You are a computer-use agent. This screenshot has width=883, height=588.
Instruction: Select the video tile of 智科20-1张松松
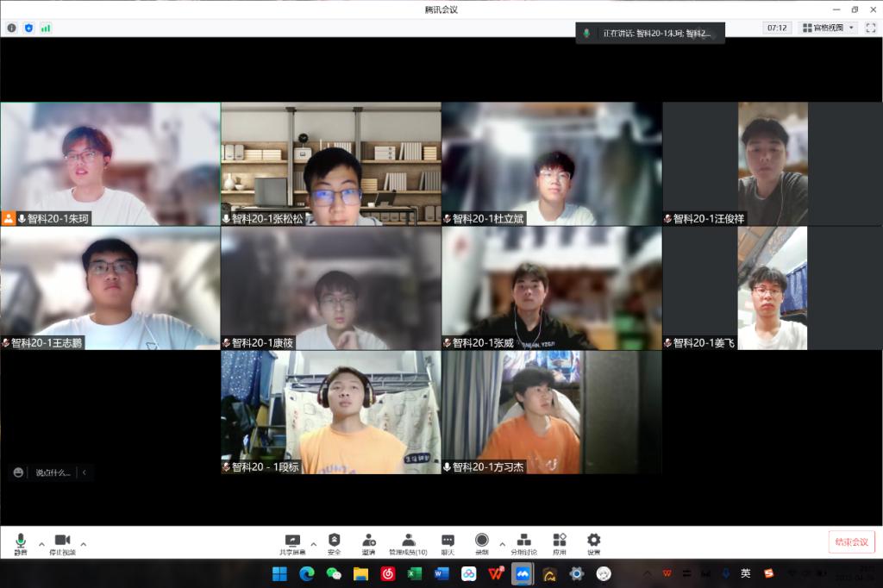pos(330,164)
